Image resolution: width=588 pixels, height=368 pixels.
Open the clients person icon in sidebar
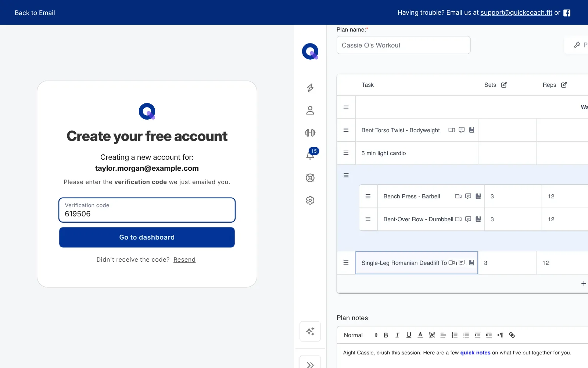[310, 110]
